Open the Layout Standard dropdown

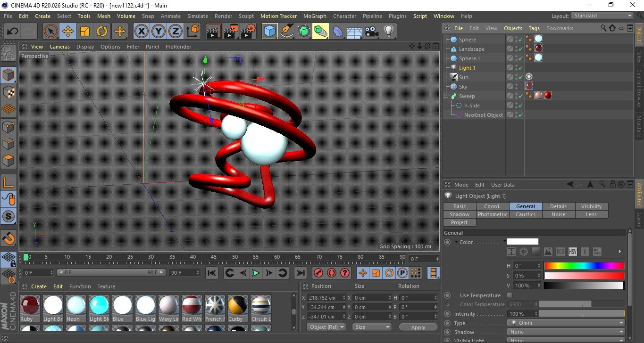[602, 16]
